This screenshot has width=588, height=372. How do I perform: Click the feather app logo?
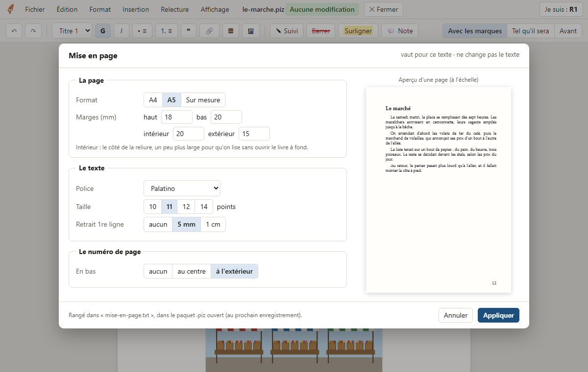(x=11, y=9)
